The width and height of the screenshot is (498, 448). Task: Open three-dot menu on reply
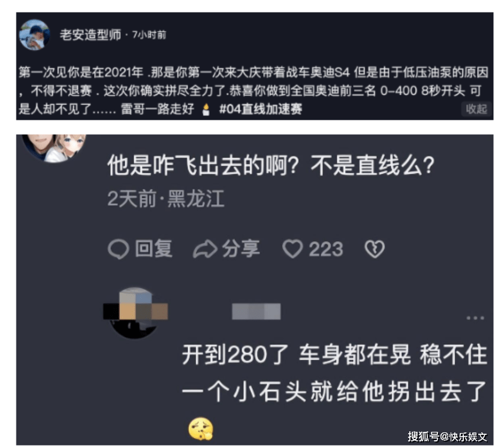(475, 318)
